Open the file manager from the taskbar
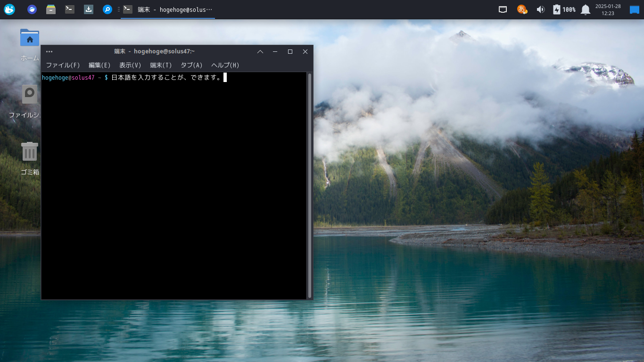 50,9
